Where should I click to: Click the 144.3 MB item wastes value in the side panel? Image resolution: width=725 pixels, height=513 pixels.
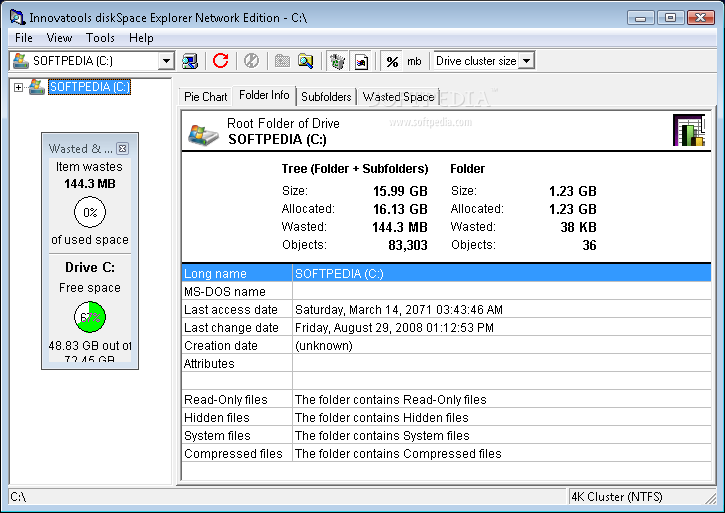point(90,184)
